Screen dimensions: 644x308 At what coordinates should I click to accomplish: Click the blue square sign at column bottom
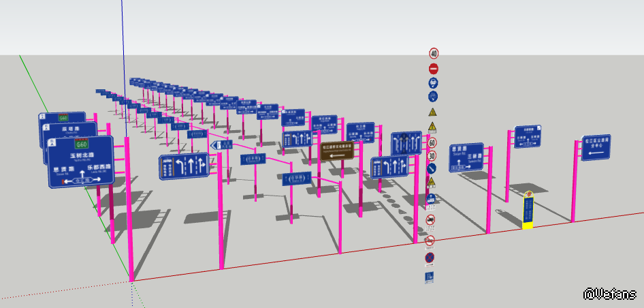tap(429, 277)
